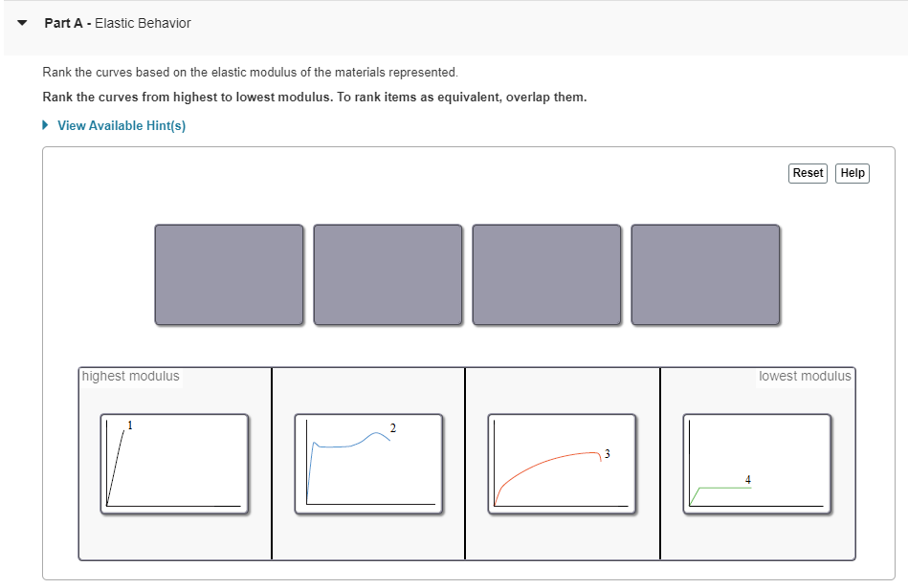Click inside the lowest modulus drop zone

click(757, 535)
